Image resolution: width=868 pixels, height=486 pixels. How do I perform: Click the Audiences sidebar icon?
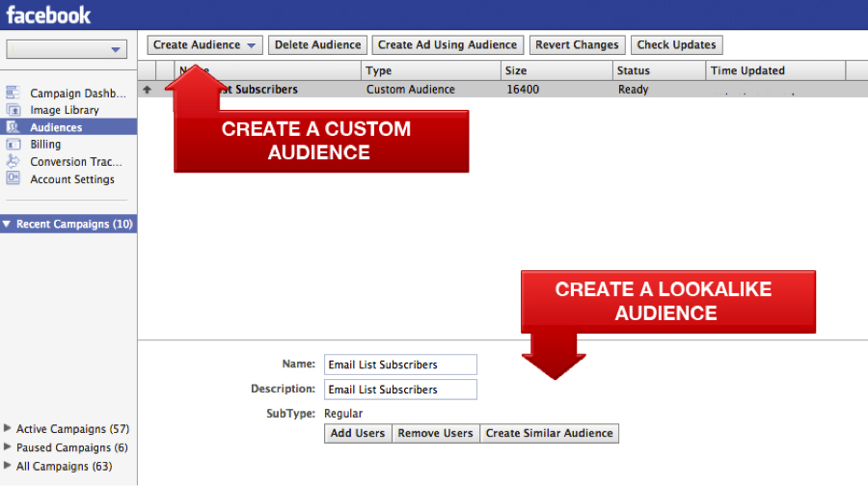[13, 126]
